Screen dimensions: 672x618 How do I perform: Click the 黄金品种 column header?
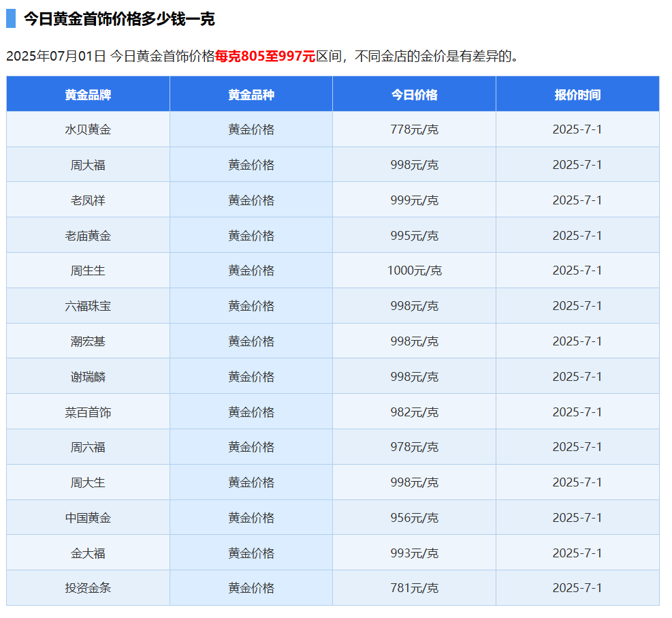tap(251, 94)
